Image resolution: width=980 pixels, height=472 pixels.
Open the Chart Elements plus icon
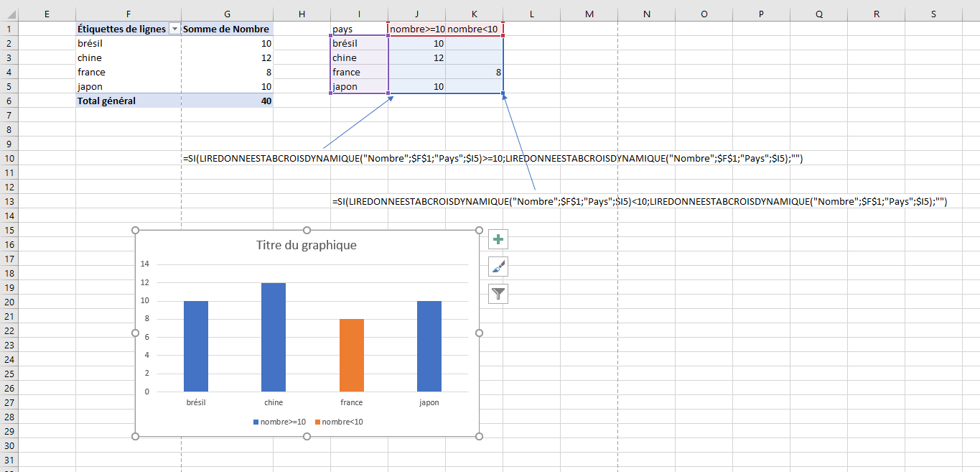pos(498,239)
